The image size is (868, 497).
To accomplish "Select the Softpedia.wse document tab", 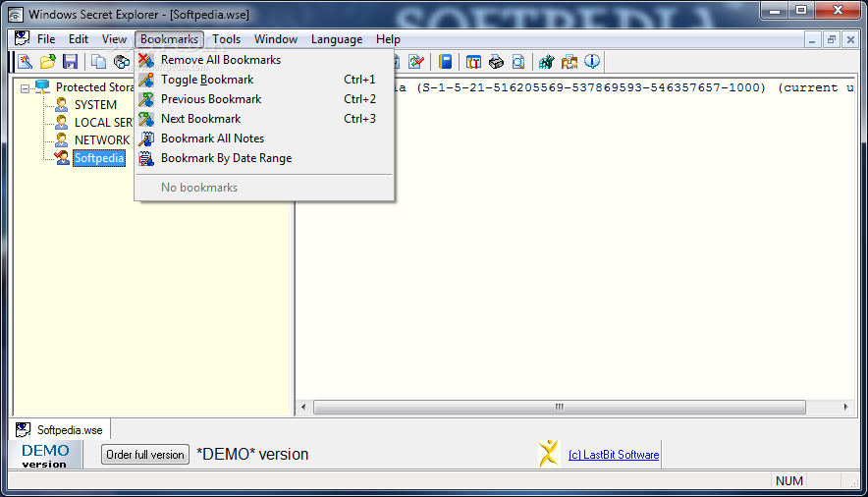I will [x=60, y=429].
